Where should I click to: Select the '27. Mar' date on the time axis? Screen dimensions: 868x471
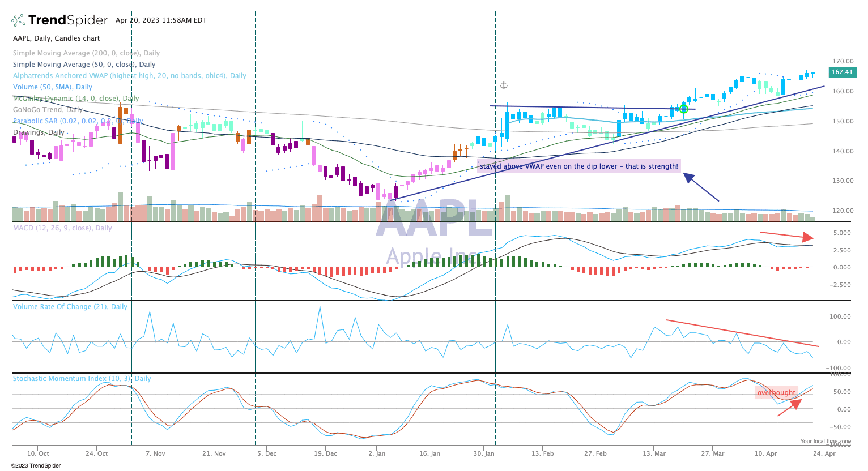click(x=713, y=453)
